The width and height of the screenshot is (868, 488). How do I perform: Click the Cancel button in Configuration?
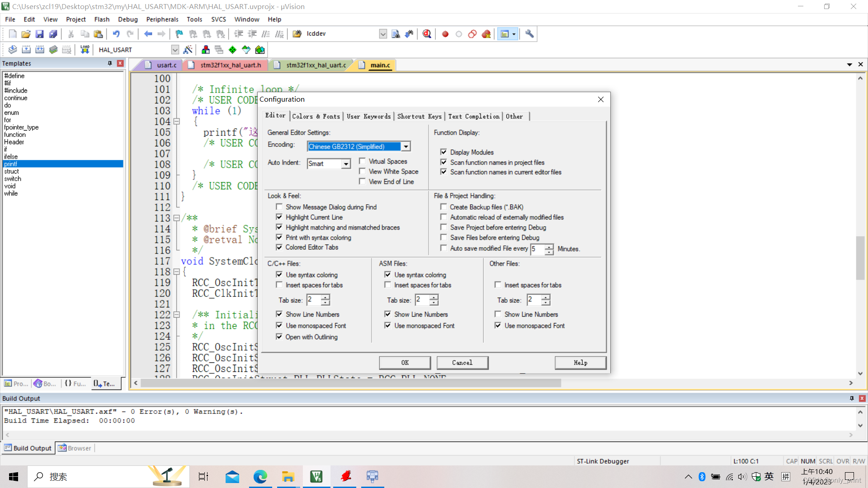462,362
